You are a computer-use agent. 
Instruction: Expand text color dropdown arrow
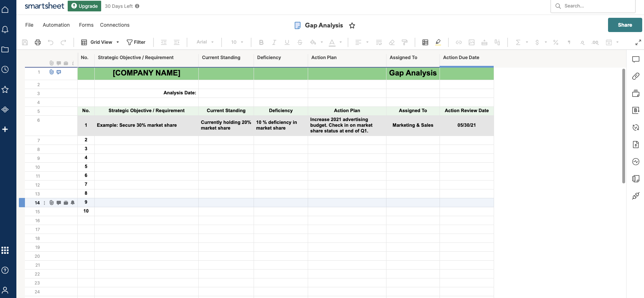[x=341, y=42]
